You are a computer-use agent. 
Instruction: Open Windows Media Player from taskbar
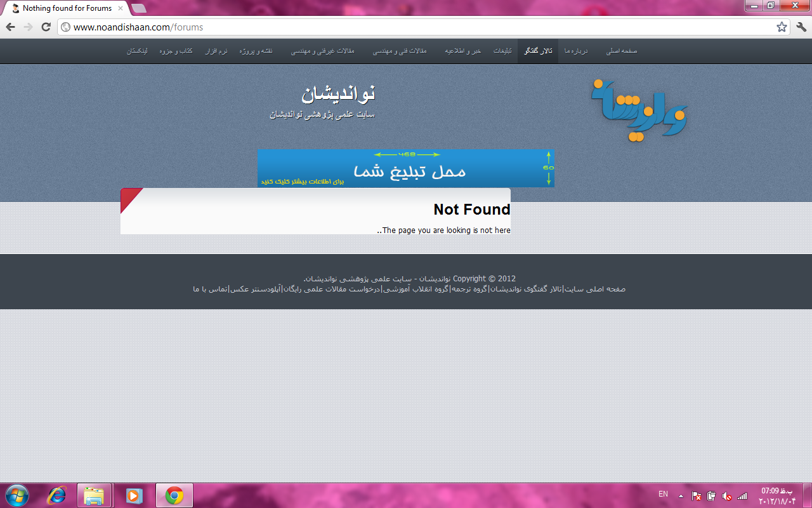coord(134,495)
